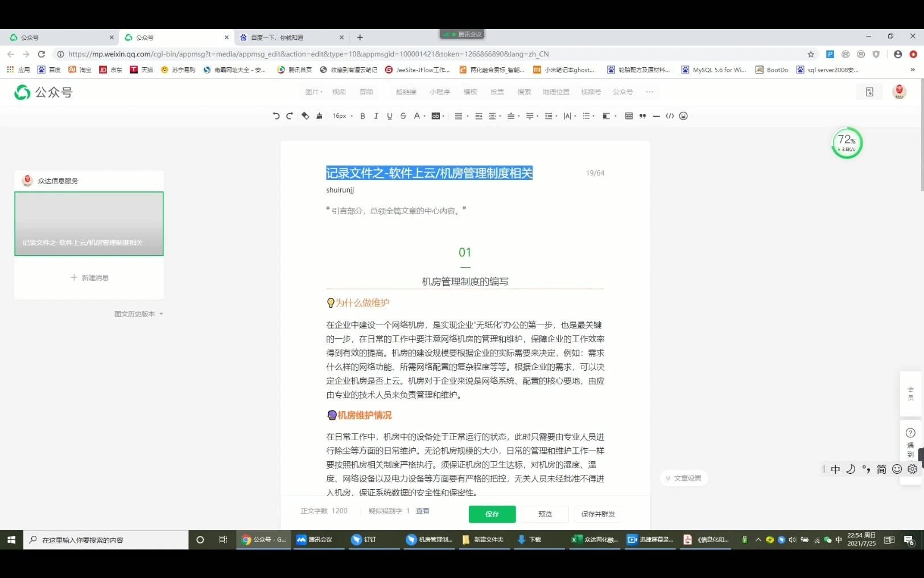Image resolution: width=924 pixels, height=578 pixels.
Task: Click the 72% speed indicator circle
Action: tap(847, 144)
